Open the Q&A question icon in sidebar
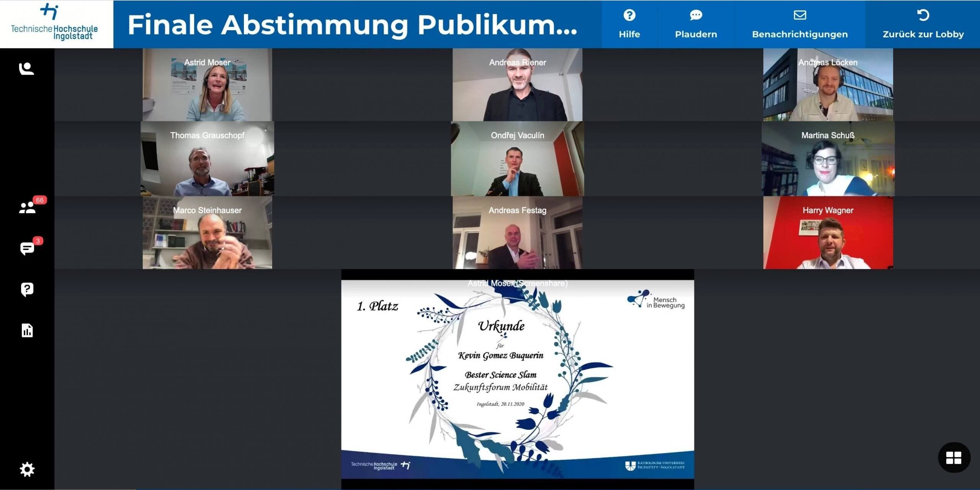 pos(27,289)
